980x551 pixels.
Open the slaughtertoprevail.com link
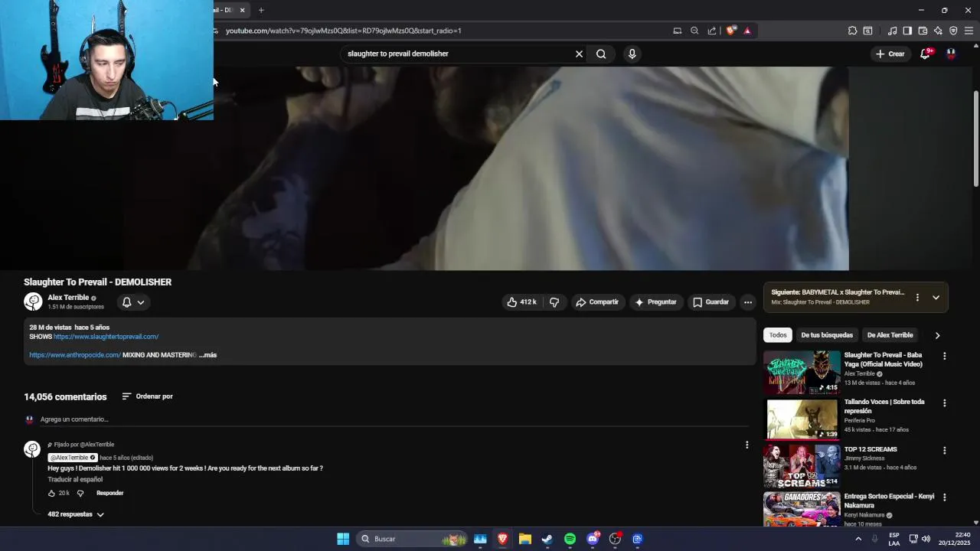pos(106,337)
